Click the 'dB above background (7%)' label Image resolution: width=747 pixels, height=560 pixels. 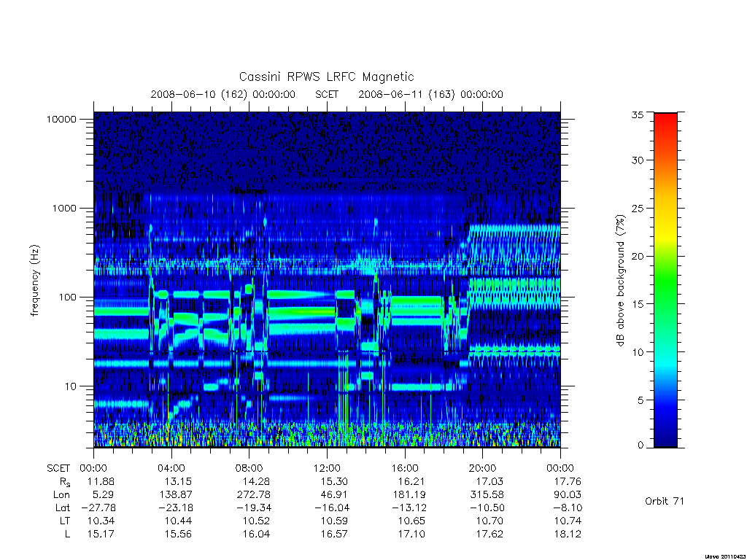coord(620,280)
